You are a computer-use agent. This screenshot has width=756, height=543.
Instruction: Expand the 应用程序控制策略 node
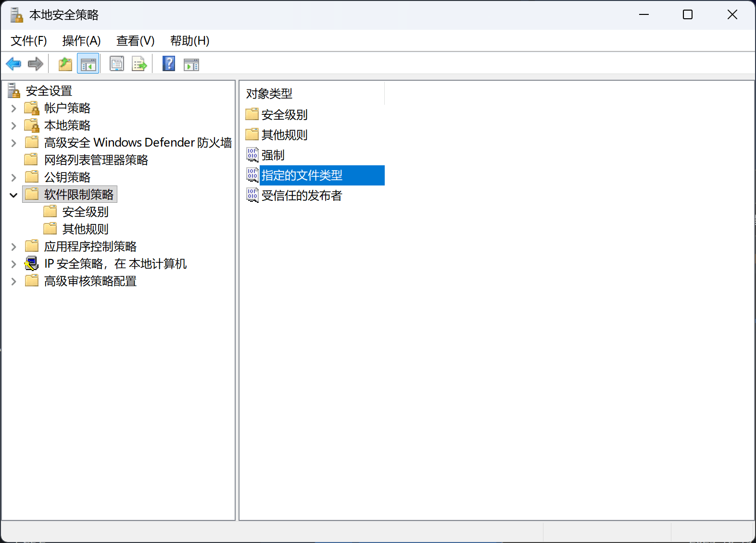point(13,247)
